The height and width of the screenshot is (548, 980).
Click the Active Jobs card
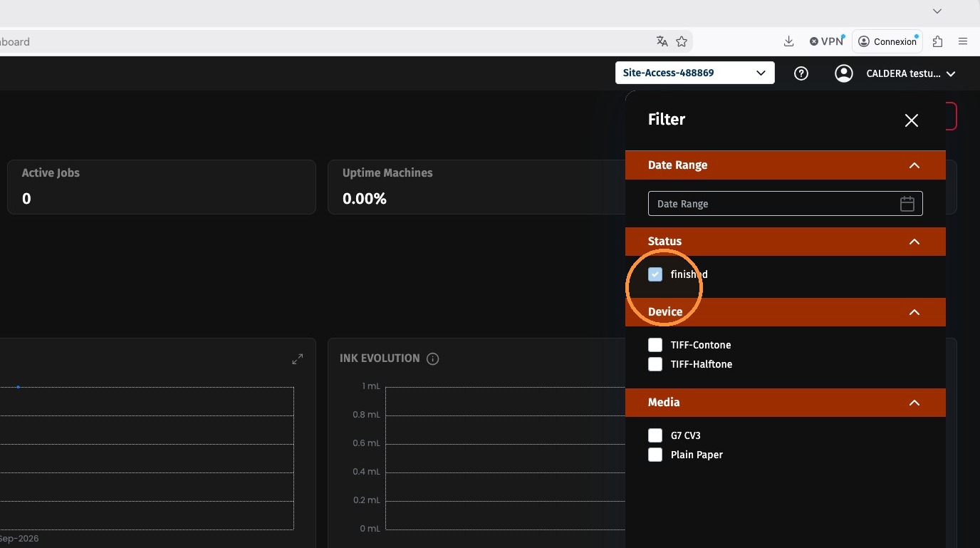pos(162,187)
